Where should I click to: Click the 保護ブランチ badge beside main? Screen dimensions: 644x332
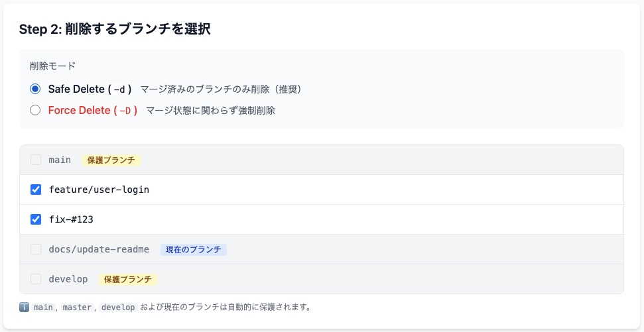tap(111, 160)
